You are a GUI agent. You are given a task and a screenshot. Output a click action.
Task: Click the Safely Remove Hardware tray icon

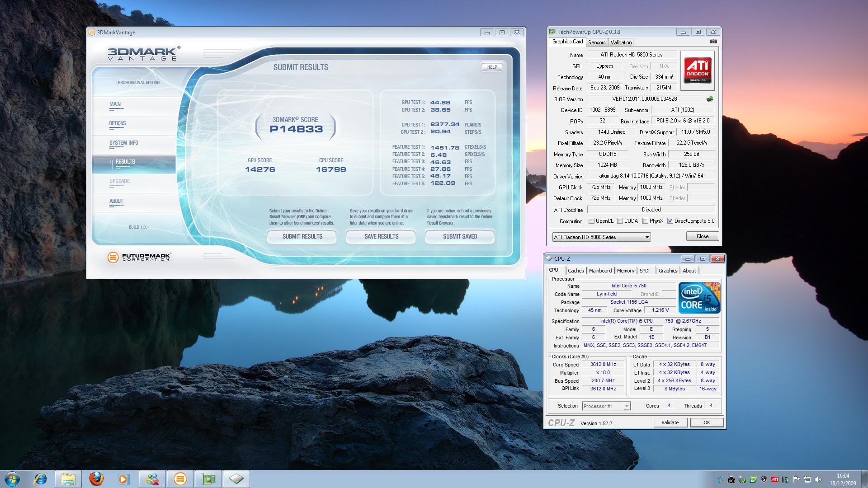(x=742, y=479)
